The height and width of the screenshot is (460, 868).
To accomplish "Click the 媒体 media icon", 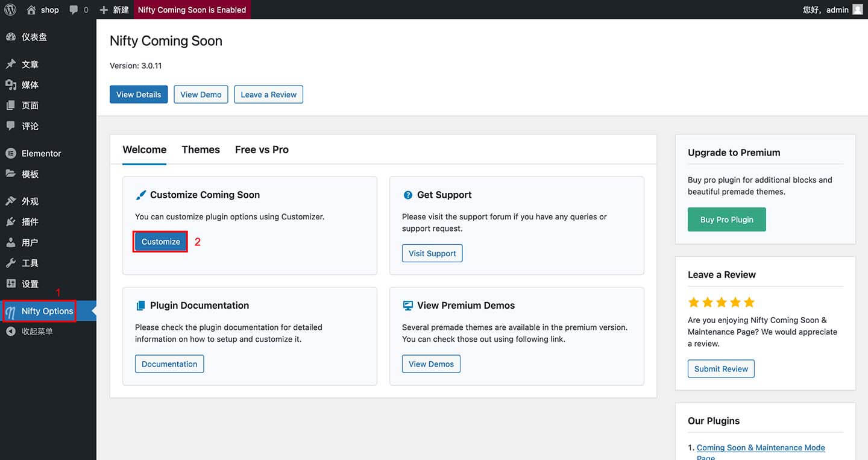I will (x=11, y=85).
